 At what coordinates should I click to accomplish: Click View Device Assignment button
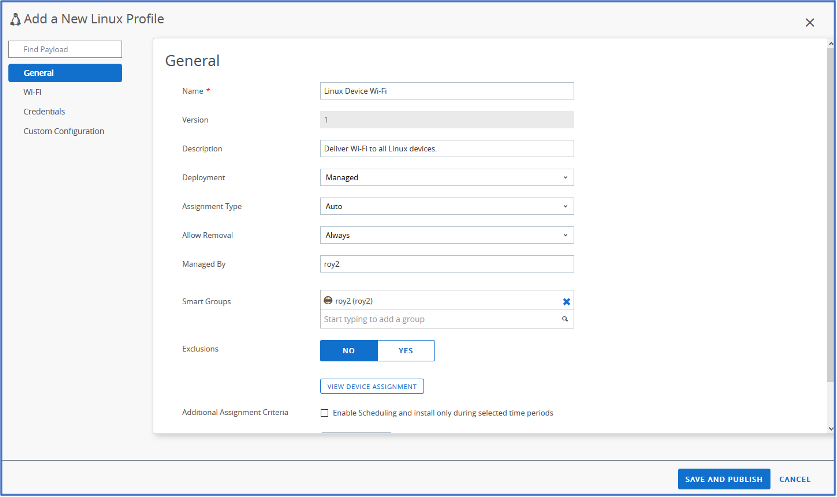click(x=372, y=386)
